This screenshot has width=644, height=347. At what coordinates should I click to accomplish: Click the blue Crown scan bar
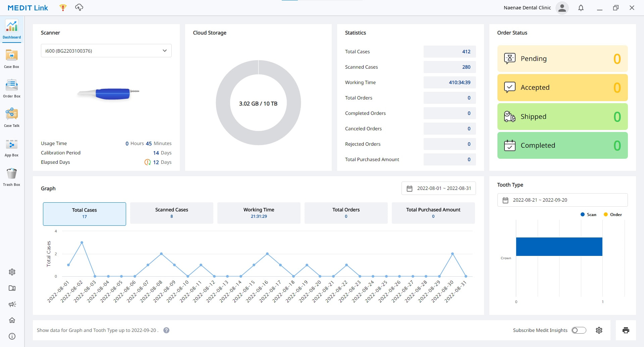[x=559, y=247]
